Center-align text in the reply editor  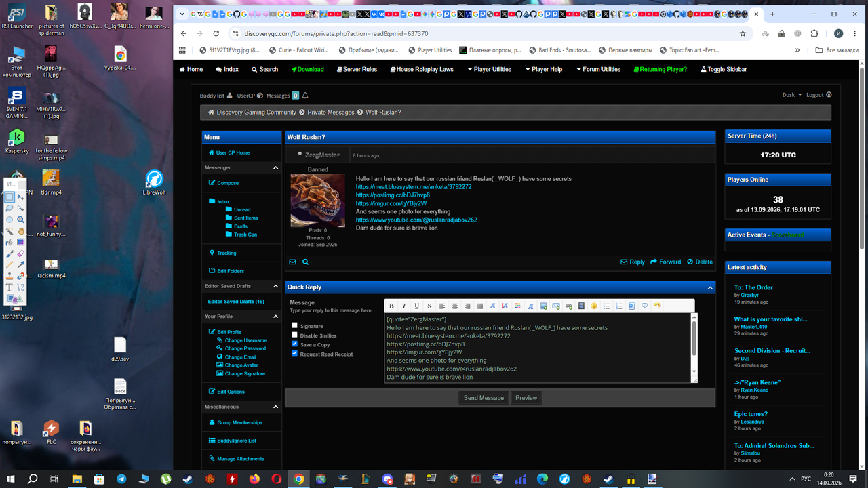click(455, 306)
